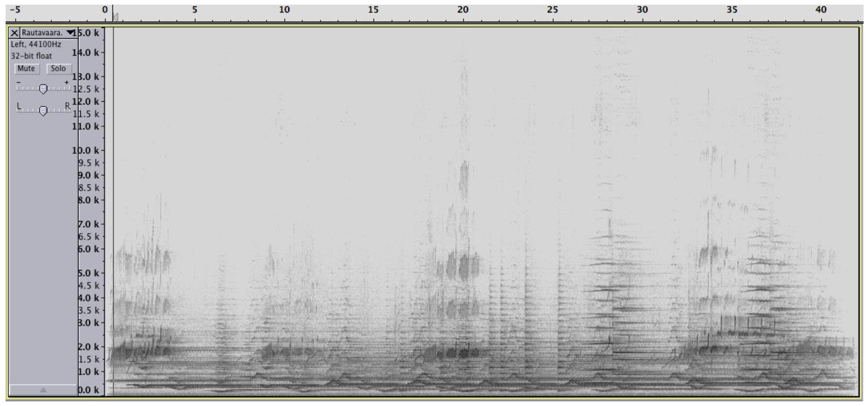868x406 pixels.
Task: Click the track gain slider handle
Action: tap(43, 89)
